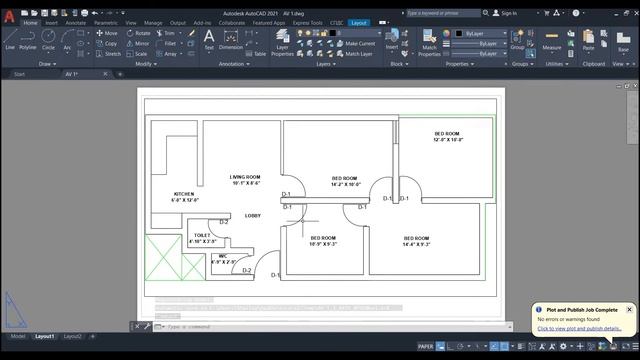The height and width of the screenshot is (360, 640).
Task: Activate the Fillet command
Action: [x=167, y=43]
